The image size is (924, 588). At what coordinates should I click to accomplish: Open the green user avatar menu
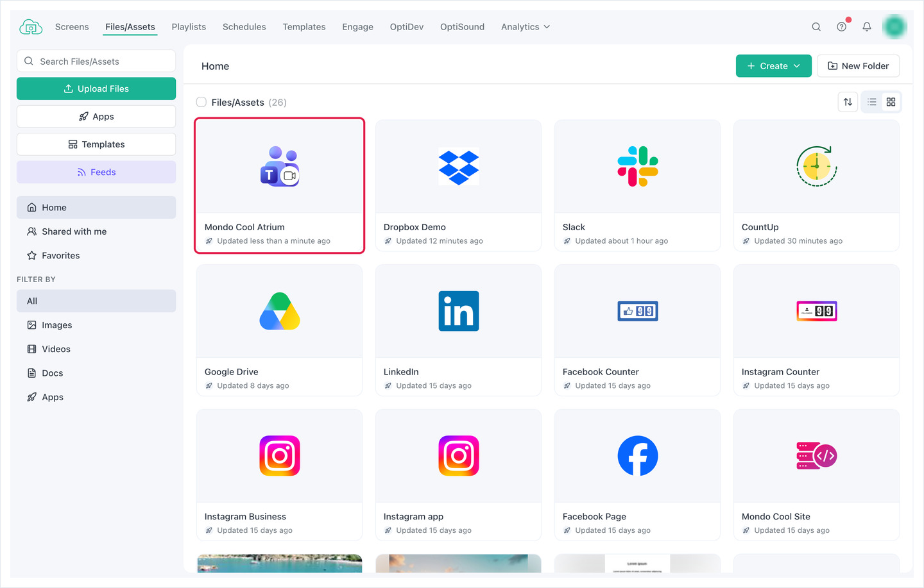coord(894,27)
